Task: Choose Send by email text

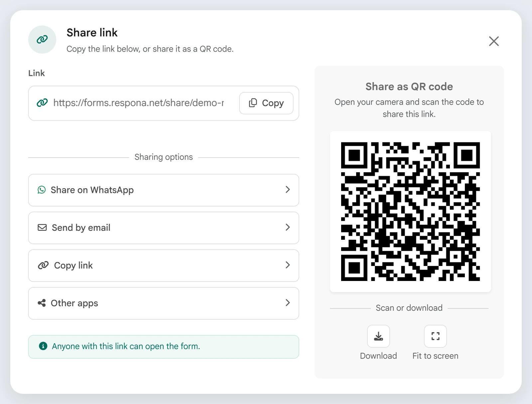Action: pyautogui.click(x=81, y=228)
